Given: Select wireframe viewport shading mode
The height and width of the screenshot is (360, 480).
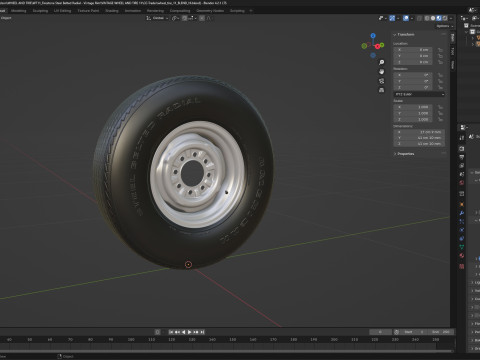Looking at the screenshot, I should pyautogui.click(x=427, y=18).
